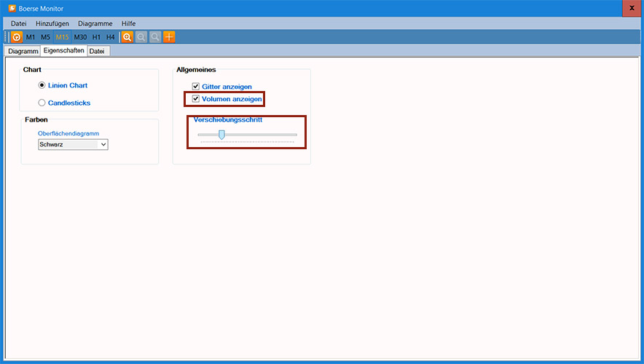Screen dimensions: 644x364
Task: Switch to the H1 timeframe
Action: pyautogui.click(x=96, y=37)
